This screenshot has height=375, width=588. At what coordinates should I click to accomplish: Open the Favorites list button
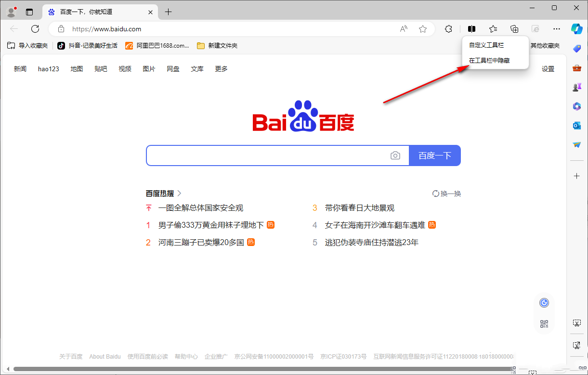point(493,29)
